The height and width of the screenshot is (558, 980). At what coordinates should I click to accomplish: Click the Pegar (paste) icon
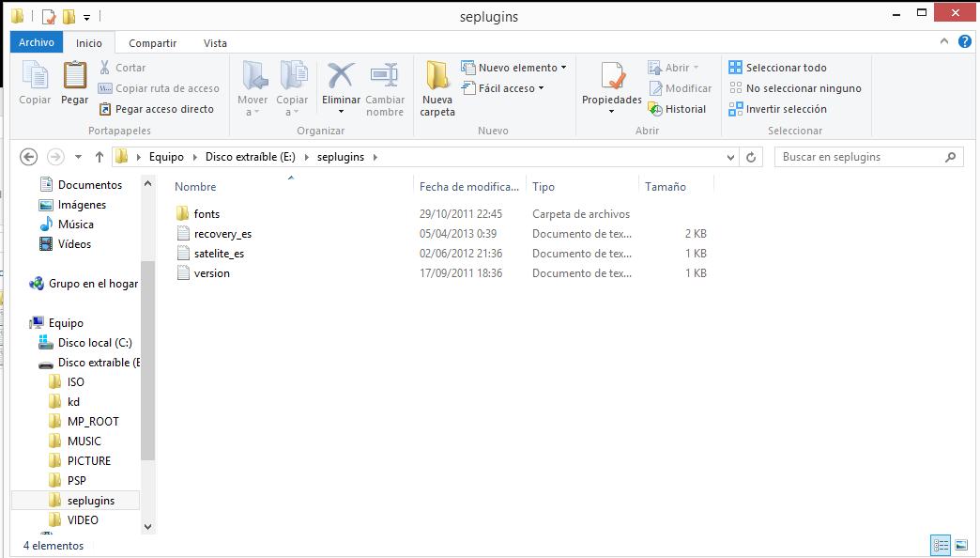tap(74, 77)
